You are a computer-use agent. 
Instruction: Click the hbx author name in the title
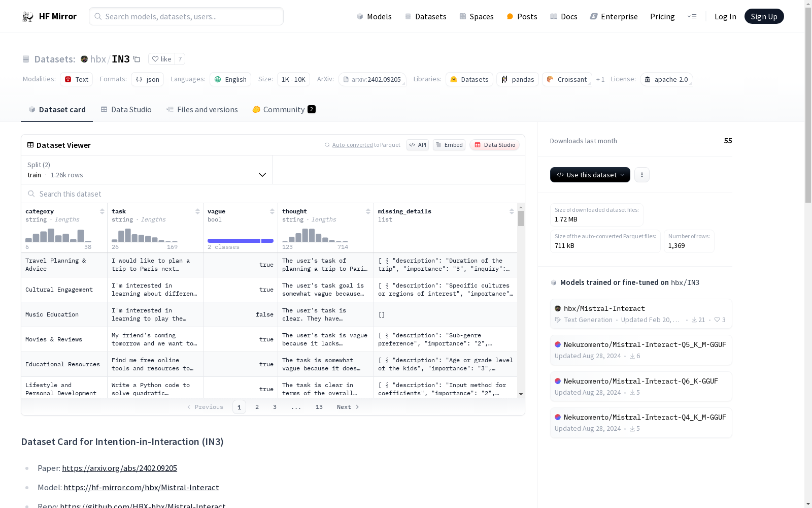click(98, 59)
